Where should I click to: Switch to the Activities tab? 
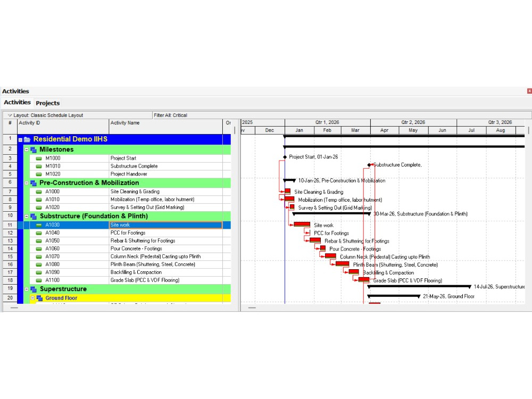[x=17, y=102]
